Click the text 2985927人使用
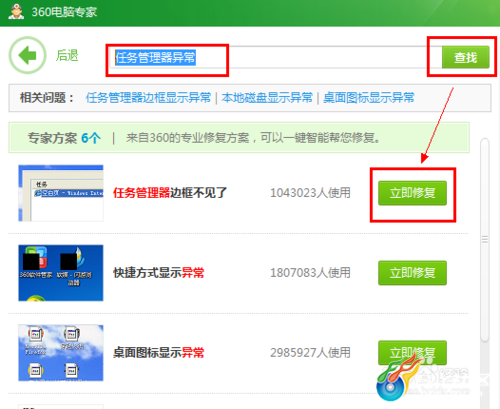 coord(310,353)
